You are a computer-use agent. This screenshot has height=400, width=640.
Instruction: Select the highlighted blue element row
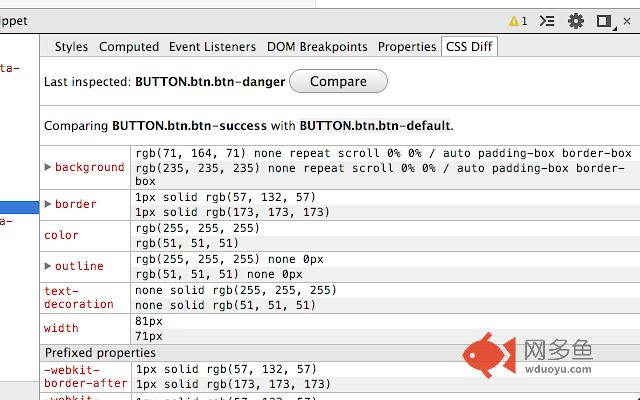click(19, 207)
